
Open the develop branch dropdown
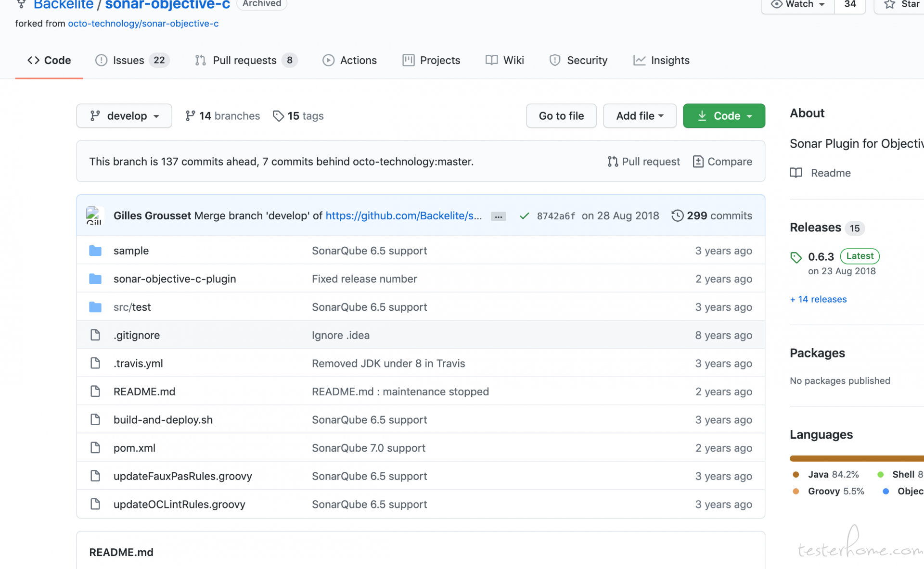pyautogui.click(x=124, y=116)
